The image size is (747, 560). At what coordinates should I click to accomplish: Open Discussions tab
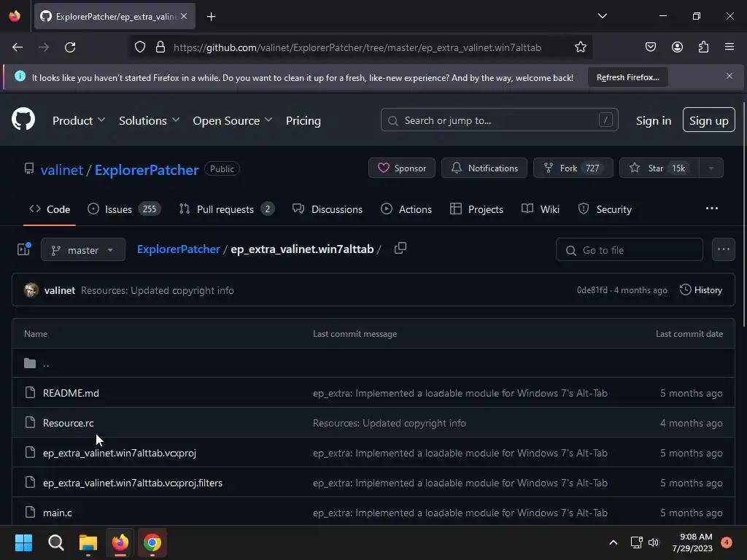[x=328, y=209]
